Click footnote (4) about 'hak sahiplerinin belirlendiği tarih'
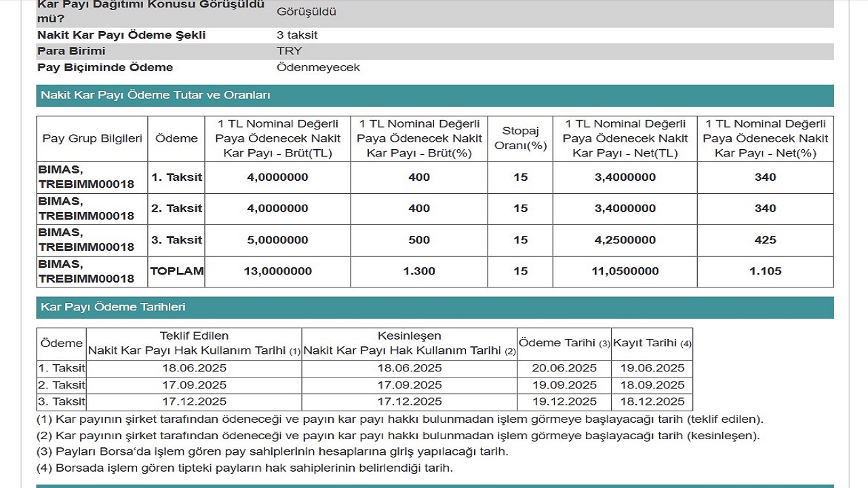 (244, 468)
